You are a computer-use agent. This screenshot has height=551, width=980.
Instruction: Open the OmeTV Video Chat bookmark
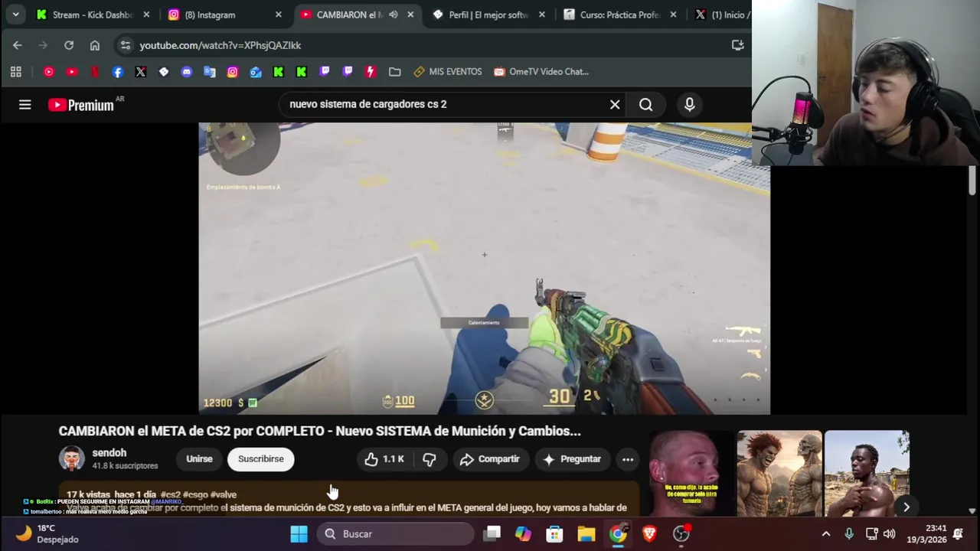pyautogui.click(x=541, y=72)
